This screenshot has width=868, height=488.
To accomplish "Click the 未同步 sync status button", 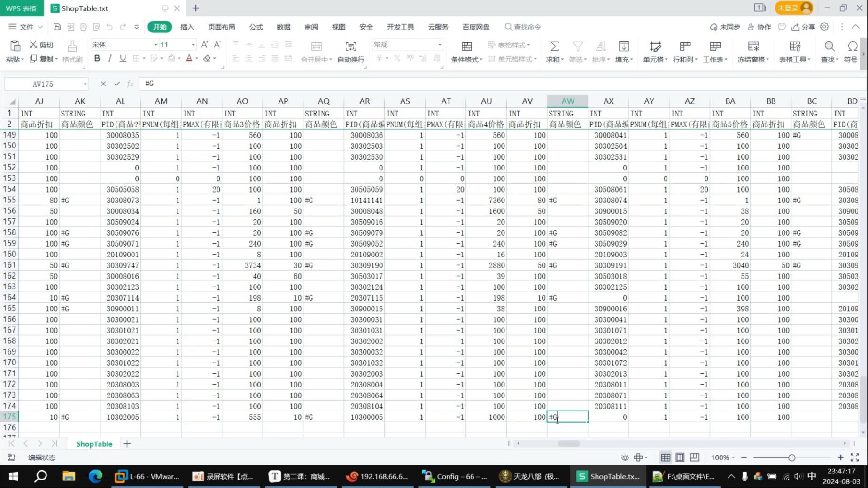I will pos(725,27).
